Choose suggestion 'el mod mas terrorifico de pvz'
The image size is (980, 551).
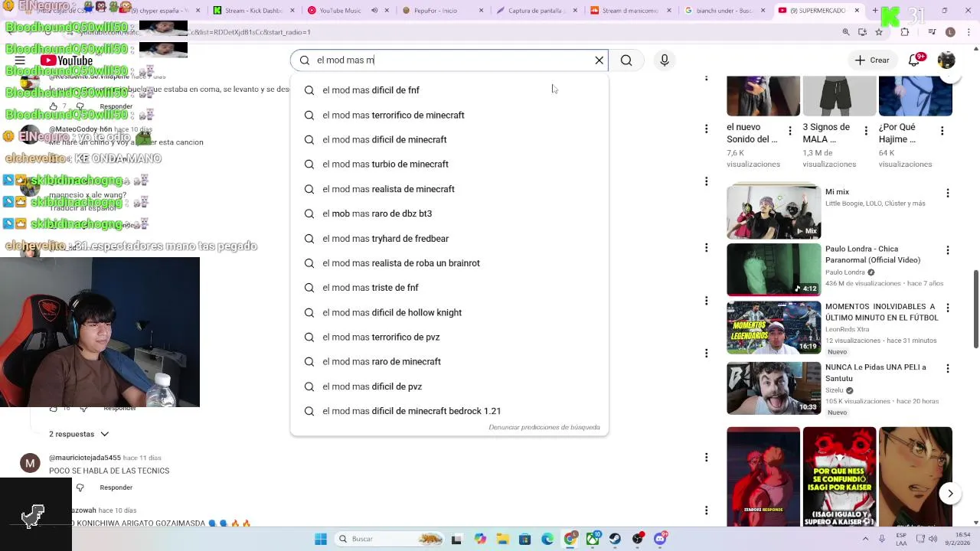[x=449, y=337]
